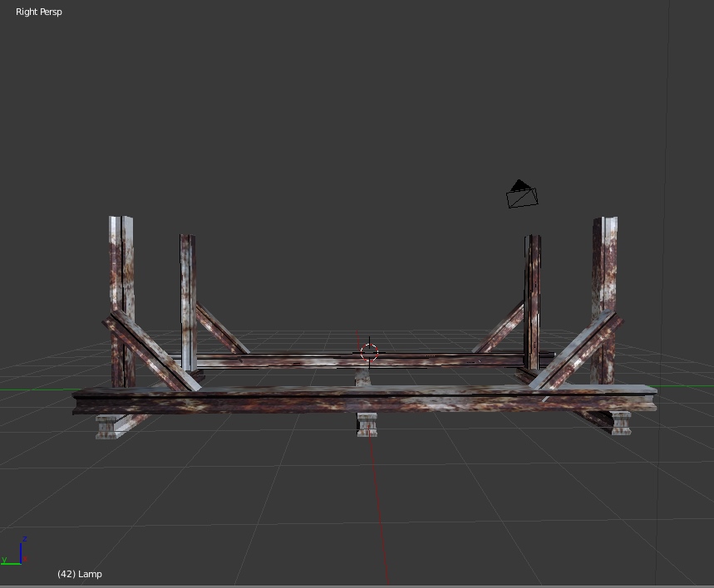
Task: Select the back-left vertical post
Action: (187, 282)
